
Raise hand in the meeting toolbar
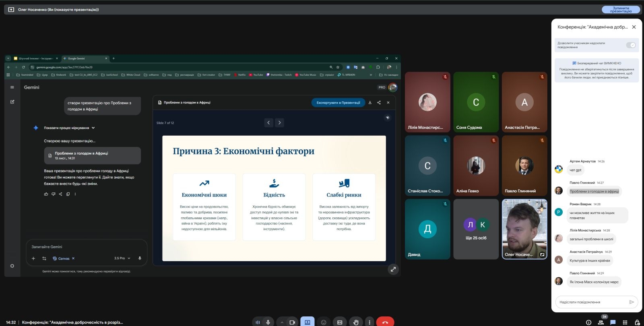(x=356, y=322)
